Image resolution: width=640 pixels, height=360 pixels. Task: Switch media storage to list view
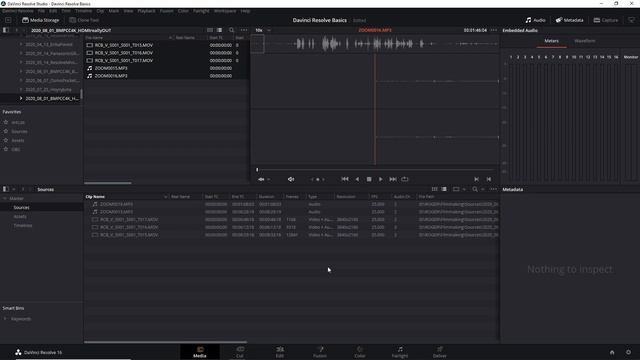pyautogui.click(x=220, y=30)
